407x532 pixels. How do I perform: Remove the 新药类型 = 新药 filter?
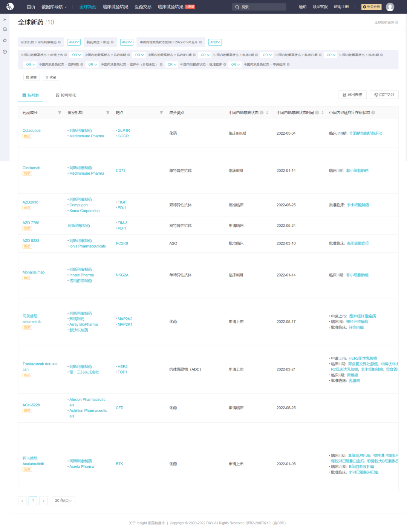point(112,42)
